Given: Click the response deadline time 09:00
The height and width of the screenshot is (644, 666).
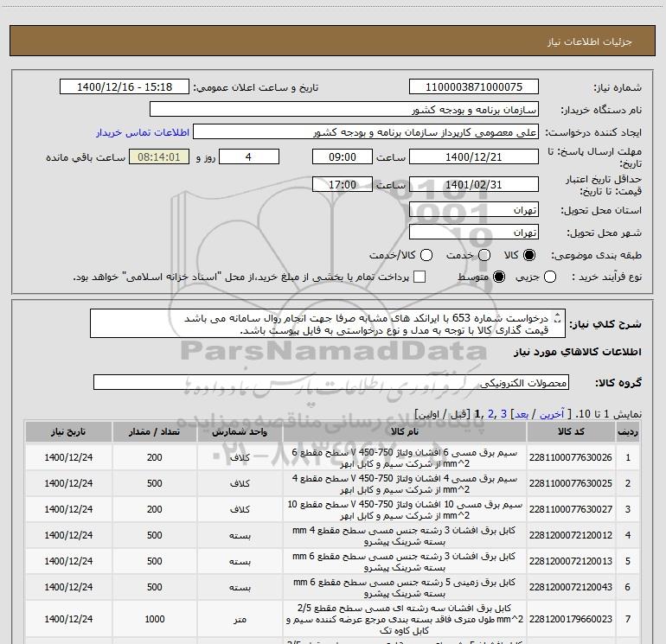Looking at the screenshot, I should [x=343, y=157].
